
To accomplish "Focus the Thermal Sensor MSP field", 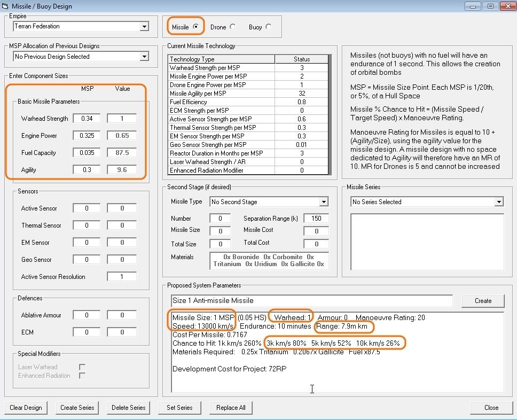I will [87, 225].
